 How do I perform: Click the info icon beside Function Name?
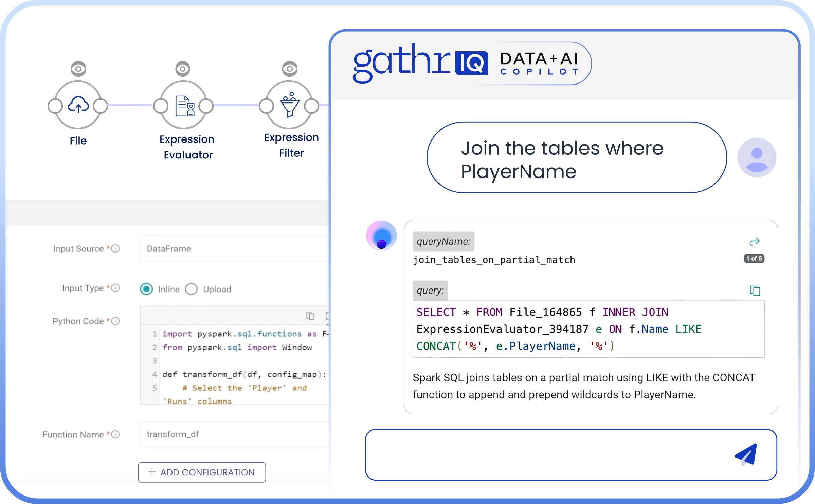point(115,434)
